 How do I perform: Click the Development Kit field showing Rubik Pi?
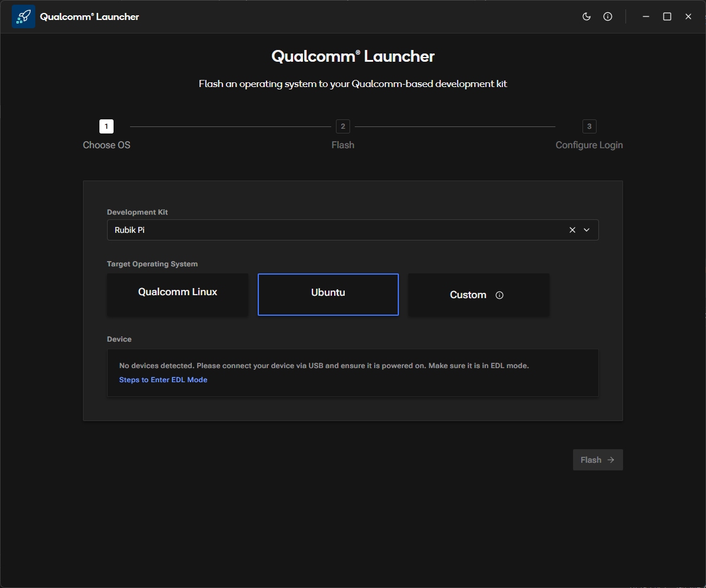335,230
